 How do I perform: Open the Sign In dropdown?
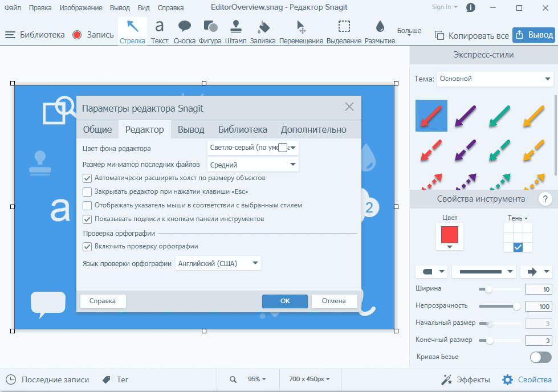click(x=445, y=7)
